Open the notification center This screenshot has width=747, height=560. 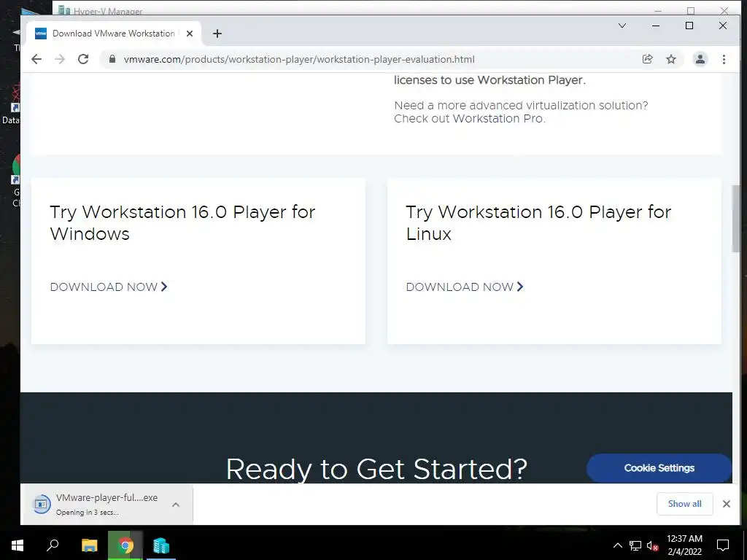pos(723,545)
